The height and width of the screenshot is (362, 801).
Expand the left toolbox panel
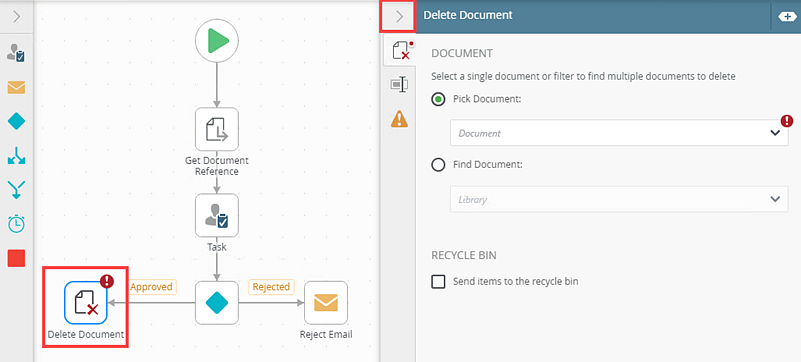tap(16, 17)
